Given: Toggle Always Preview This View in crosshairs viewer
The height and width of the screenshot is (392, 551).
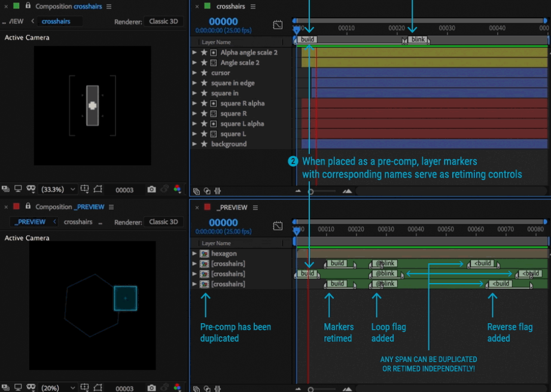Looking at the screenshot, I should (5, 189).
